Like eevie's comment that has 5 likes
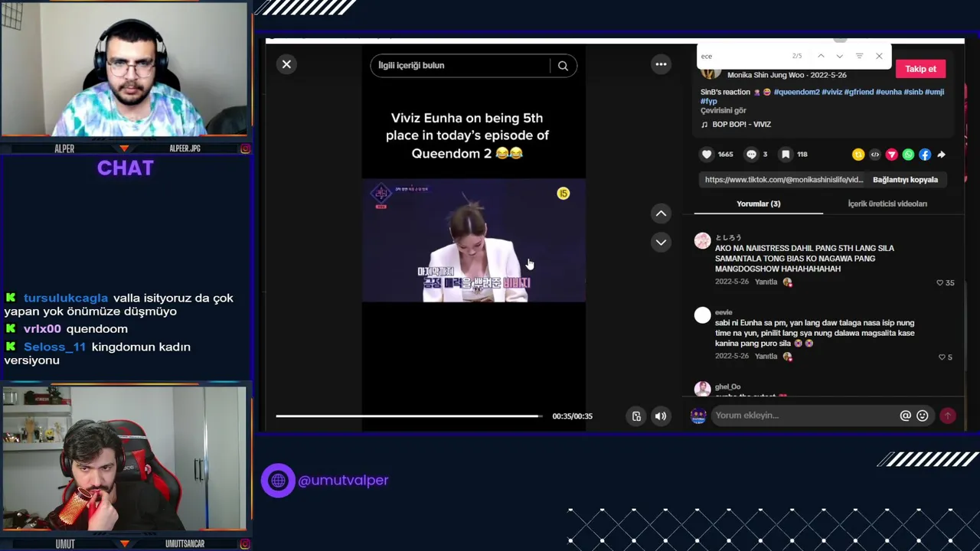The height and width of the screenshot is (551, 980). click(942, 357)
